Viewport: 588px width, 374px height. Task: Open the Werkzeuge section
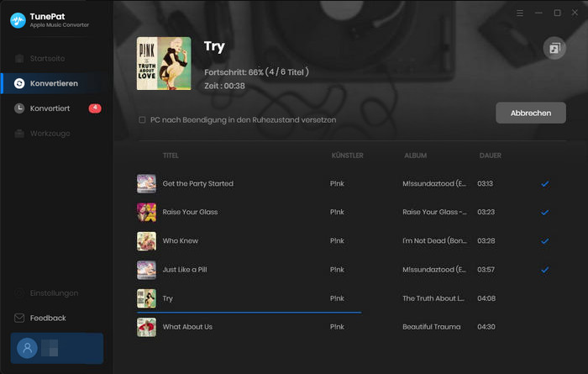(x=50, y=134)
